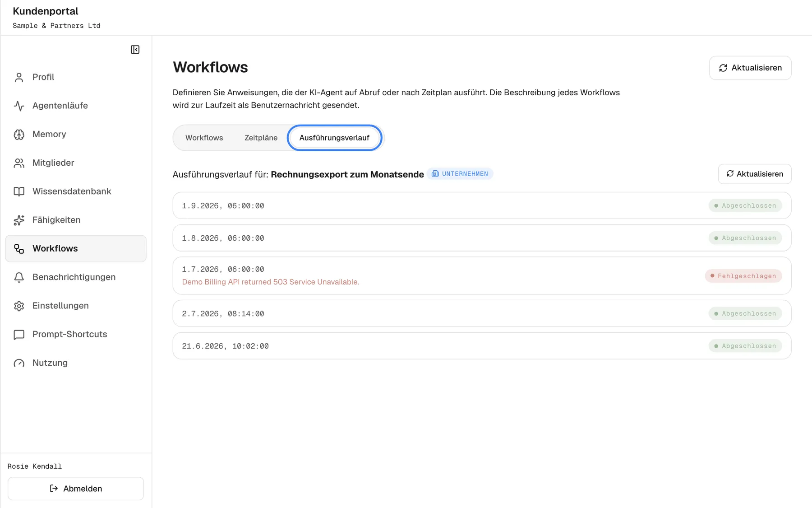812x508 pixels.
Task: Click the Agentenläufe activity icon
Action: tap(19, 106)
